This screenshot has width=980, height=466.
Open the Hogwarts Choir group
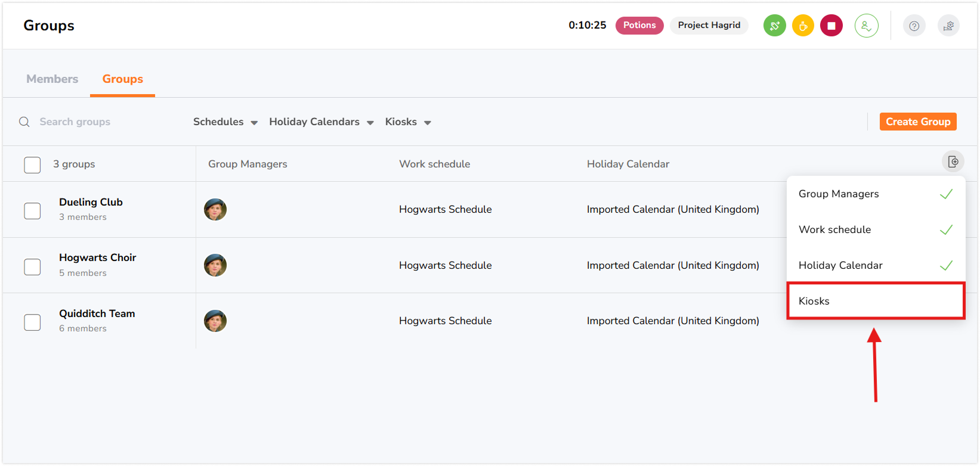point(97,257)
